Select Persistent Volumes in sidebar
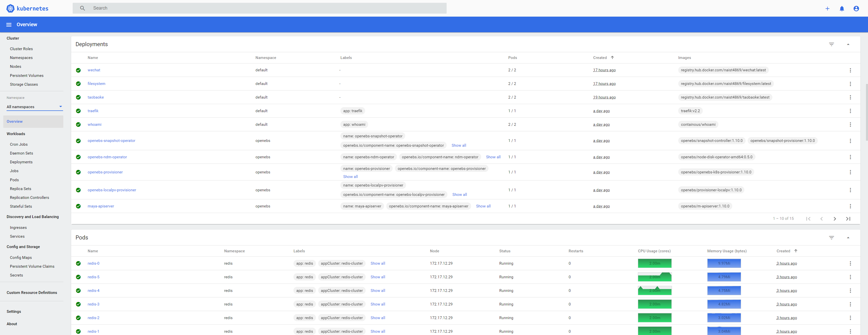 [26, 75]
